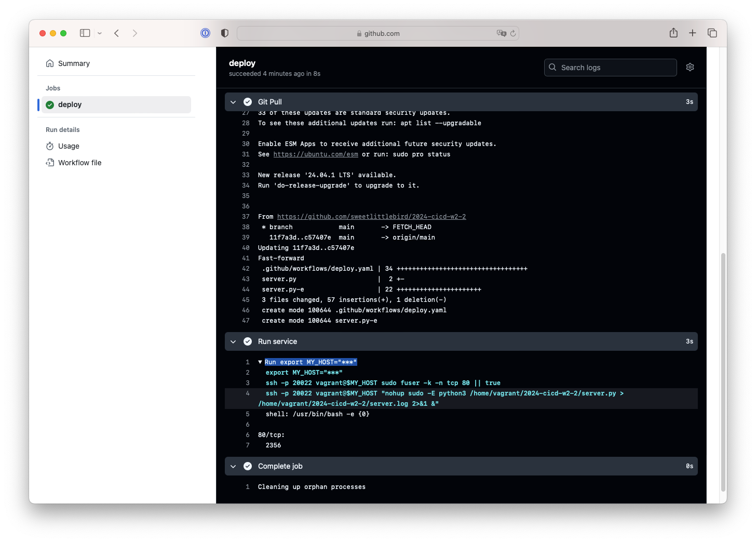Screen dimensions: 756x542
Task: Select the deploy job in sidebar
Action: pos(116,104)
